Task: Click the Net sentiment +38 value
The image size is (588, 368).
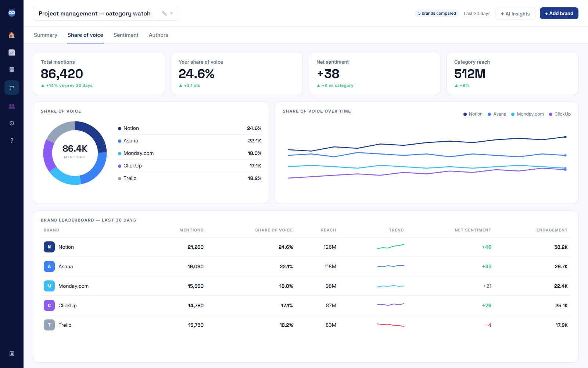Action: [328, 74]
